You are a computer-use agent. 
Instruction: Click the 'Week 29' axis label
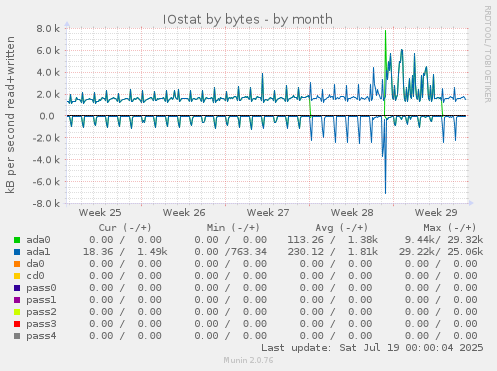tap(436, 213)
